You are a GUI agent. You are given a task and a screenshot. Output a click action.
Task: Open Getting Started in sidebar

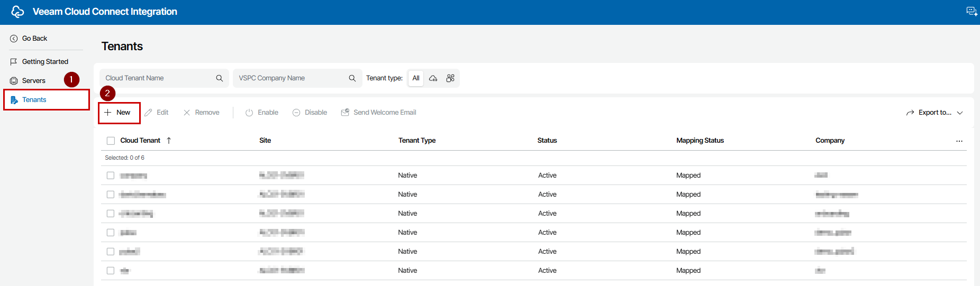tap(45, 62)
